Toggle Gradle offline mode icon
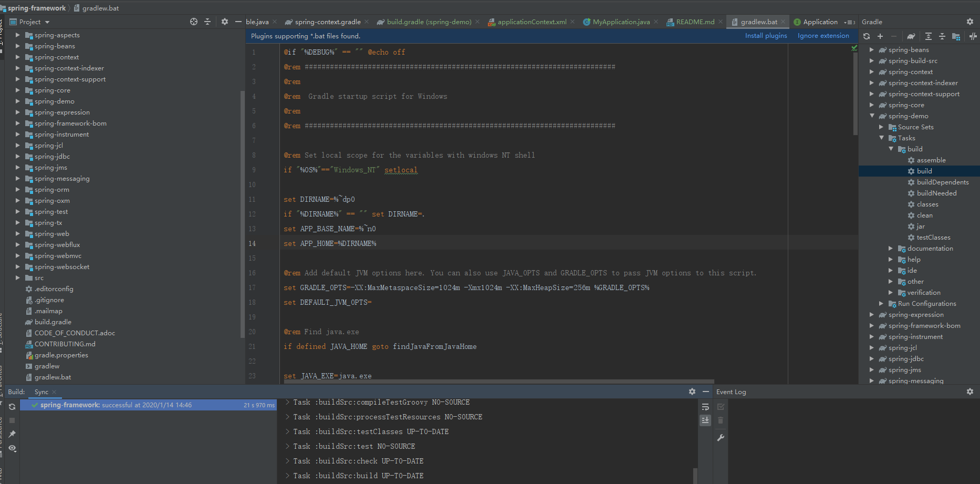Viewport: 980px width, 484px height. (973, 36)
